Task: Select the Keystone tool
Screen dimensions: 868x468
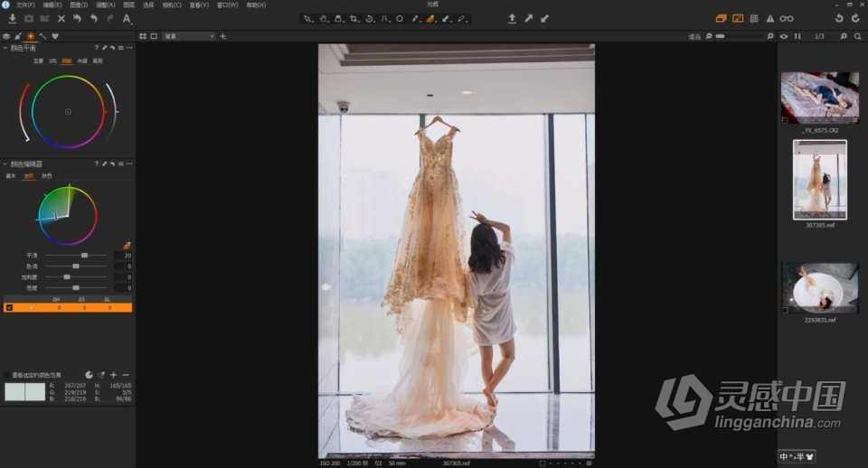Action: (385, 19)
